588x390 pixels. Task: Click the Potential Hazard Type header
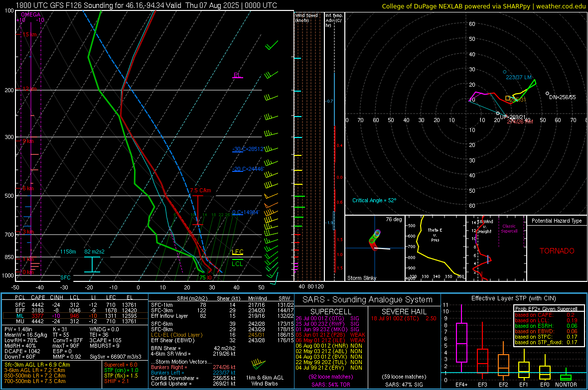point(557,221)
